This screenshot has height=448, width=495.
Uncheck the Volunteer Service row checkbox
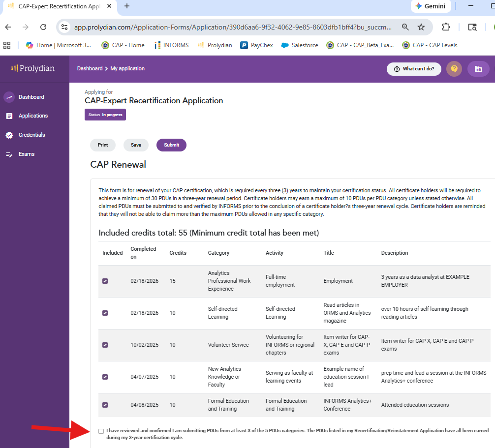pos(105,345)
